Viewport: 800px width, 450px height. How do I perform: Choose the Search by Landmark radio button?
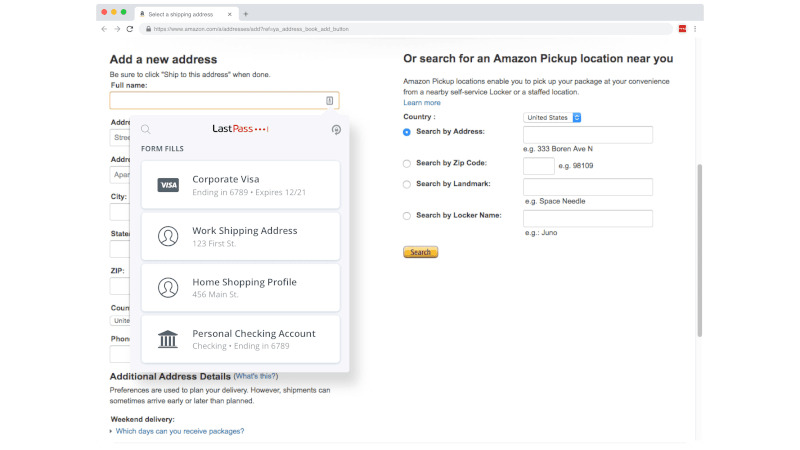tap(406, 184)
